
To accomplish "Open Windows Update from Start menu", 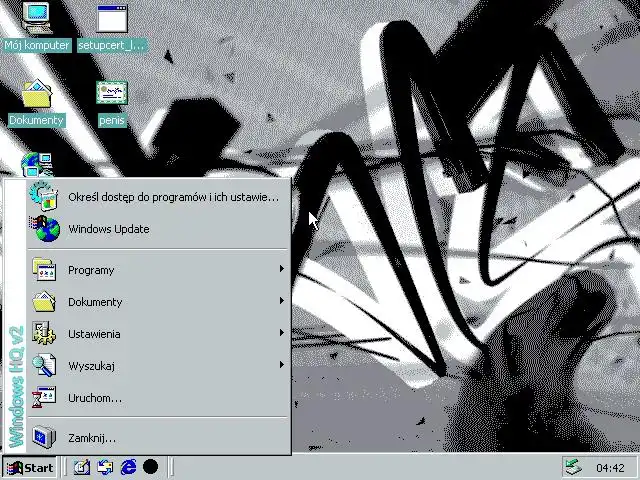I will point(158,229).
